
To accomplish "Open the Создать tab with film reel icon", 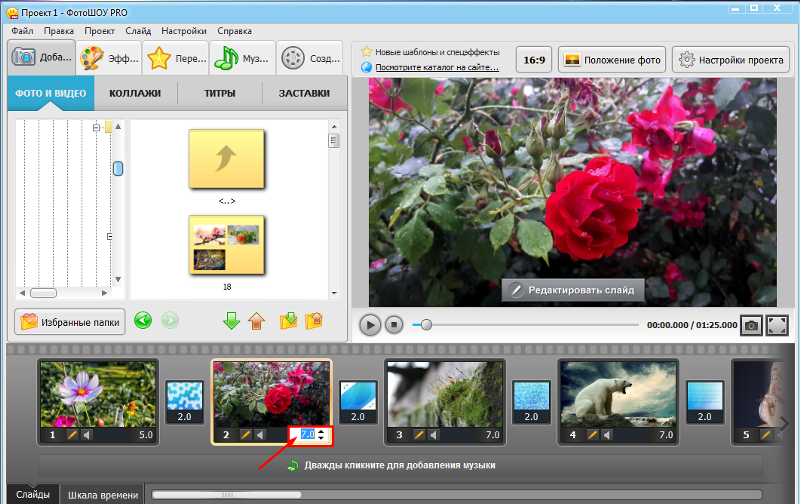I will point(310,58).
